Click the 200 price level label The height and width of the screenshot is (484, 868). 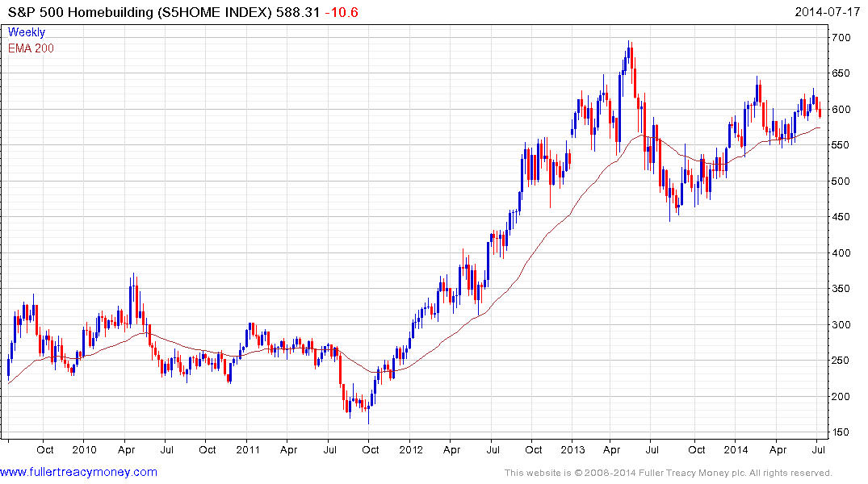coord(843,397)
